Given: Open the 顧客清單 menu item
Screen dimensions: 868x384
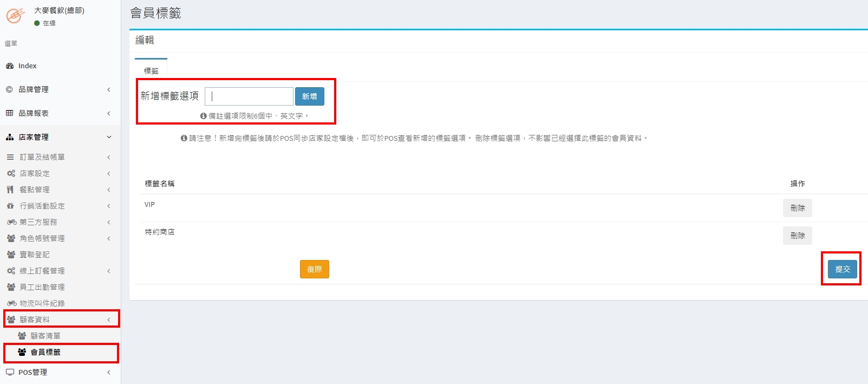Looking at the screenshot, I should click(x=45, y=336).
